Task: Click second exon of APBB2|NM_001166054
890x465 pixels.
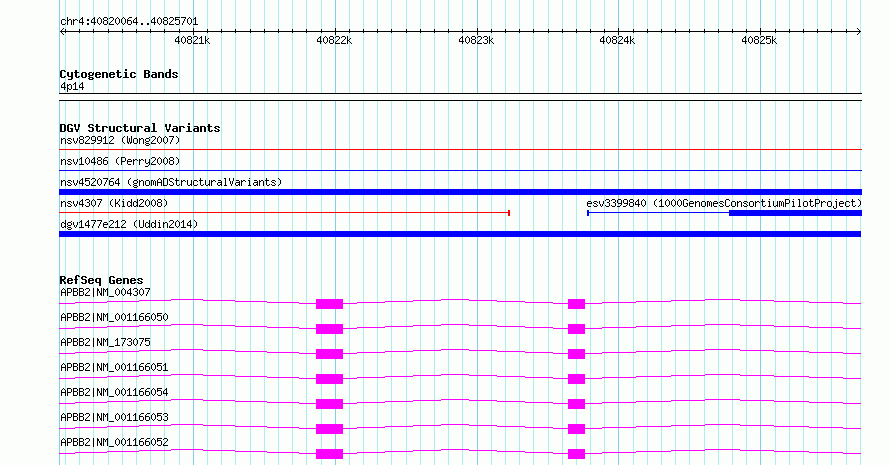Action: [x=576, y=404]
